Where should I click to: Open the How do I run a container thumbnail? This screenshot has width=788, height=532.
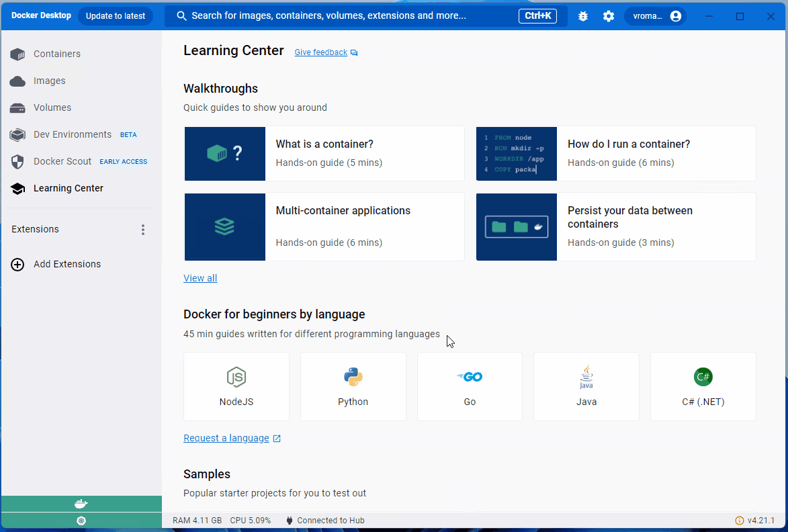517,154
